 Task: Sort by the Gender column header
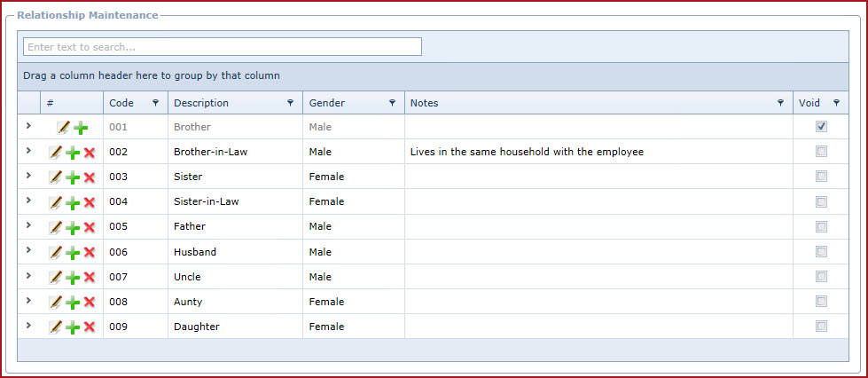[326, 103]
